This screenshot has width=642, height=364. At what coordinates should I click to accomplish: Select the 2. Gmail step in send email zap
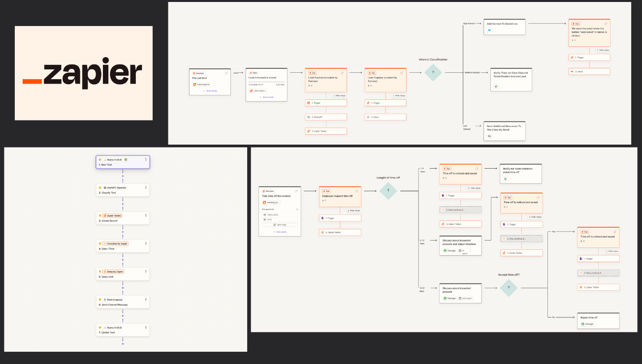coord(589,71)
